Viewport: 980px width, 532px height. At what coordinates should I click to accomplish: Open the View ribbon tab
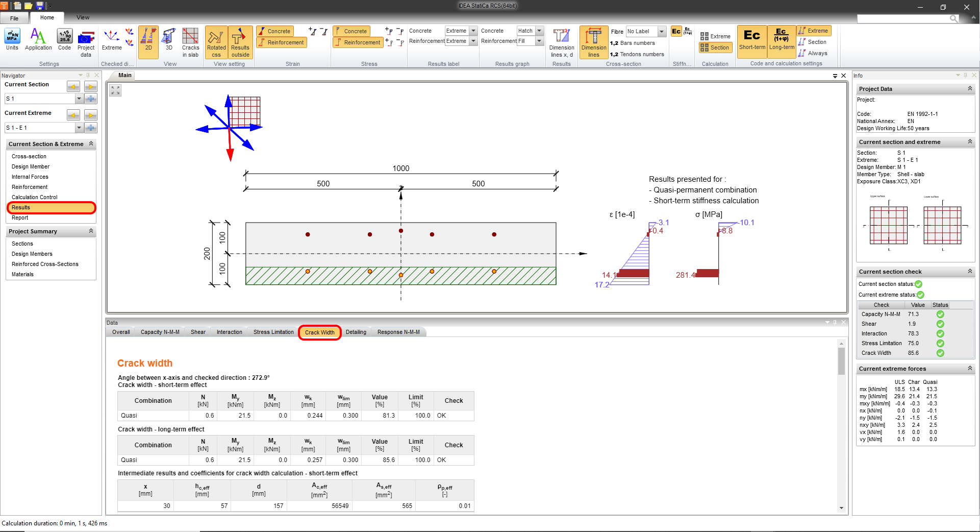(x=83, y=17)
